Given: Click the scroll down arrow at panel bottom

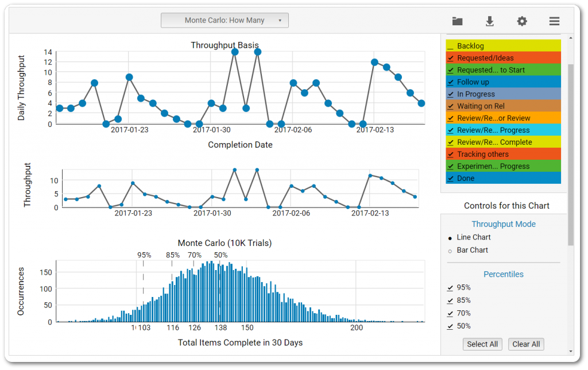Looking at the screenshot, I should pos(571,351).
